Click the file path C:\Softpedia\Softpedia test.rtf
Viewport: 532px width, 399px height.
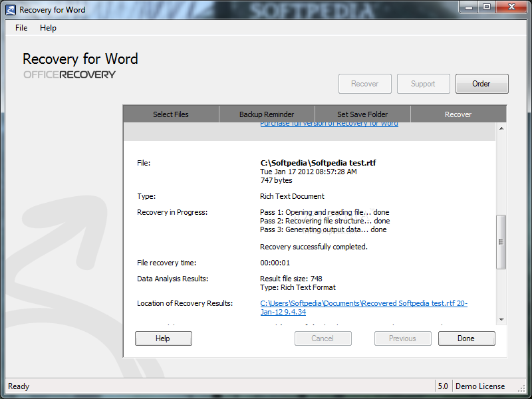(318, 163)
